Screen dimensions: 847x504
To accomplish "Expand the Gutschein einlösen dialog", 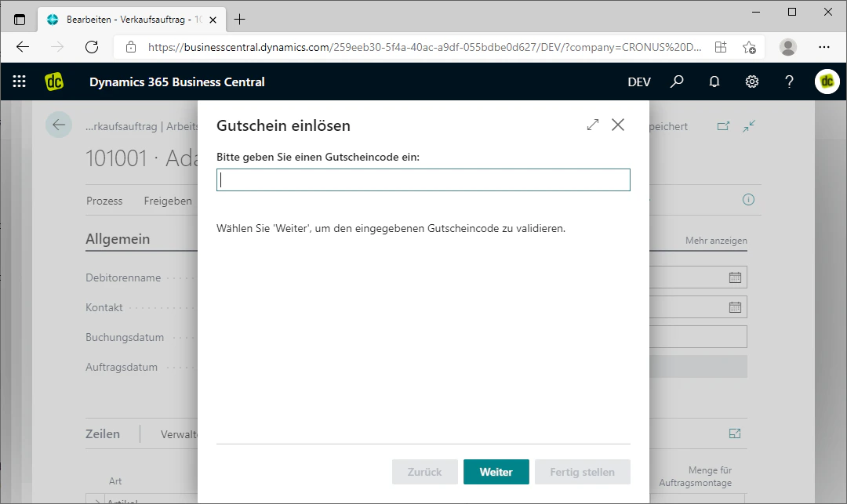I will coord(593,125).
